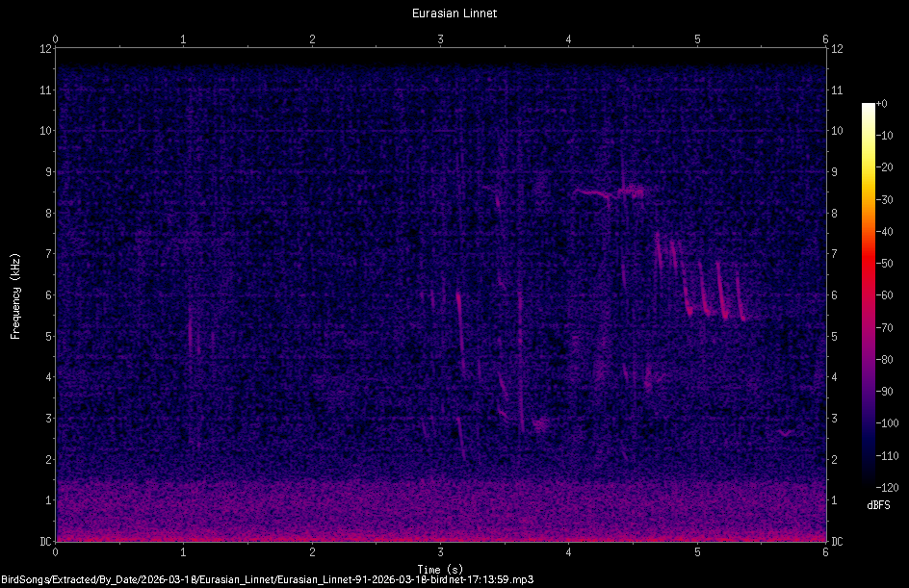The image size is (909, 588).
Task: Click the Frequency (kHz) axis label
Action: point(14,293)
